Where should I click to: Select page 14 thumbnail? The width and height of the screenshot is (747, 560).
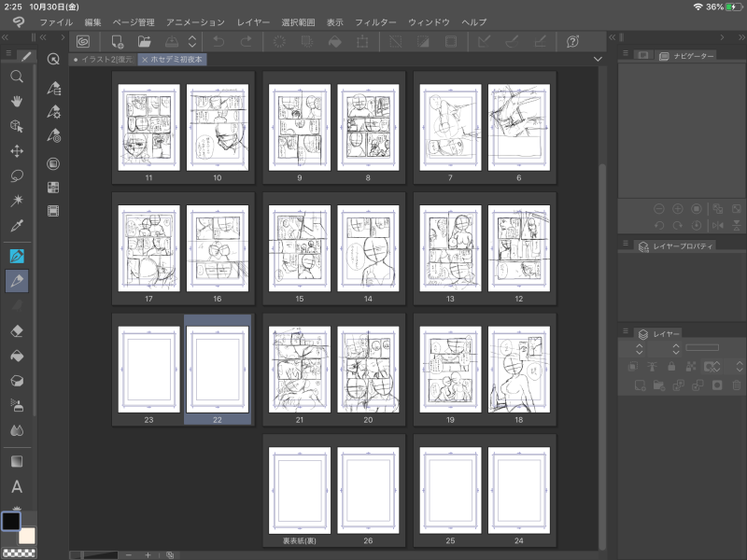(x=368, y=248)
